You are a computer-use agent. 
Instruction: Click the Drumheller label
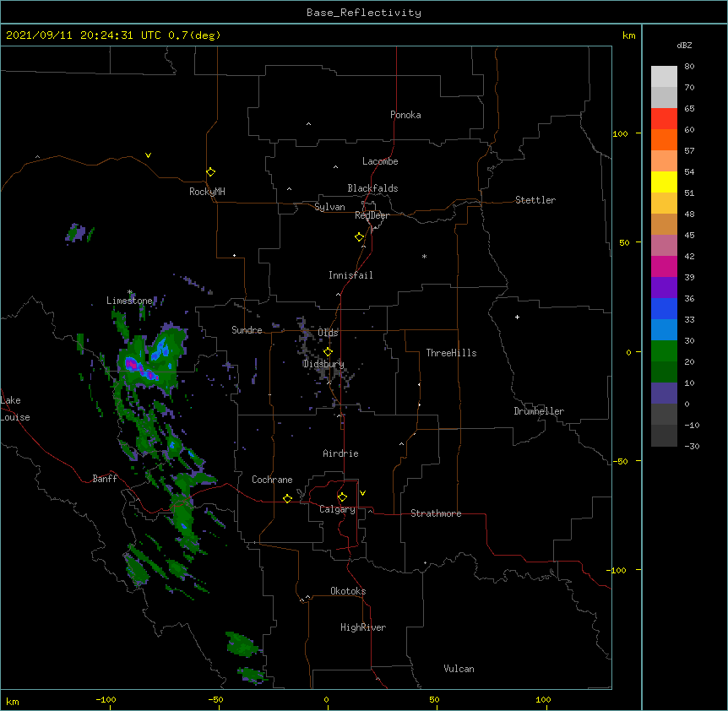pos(539,411)
